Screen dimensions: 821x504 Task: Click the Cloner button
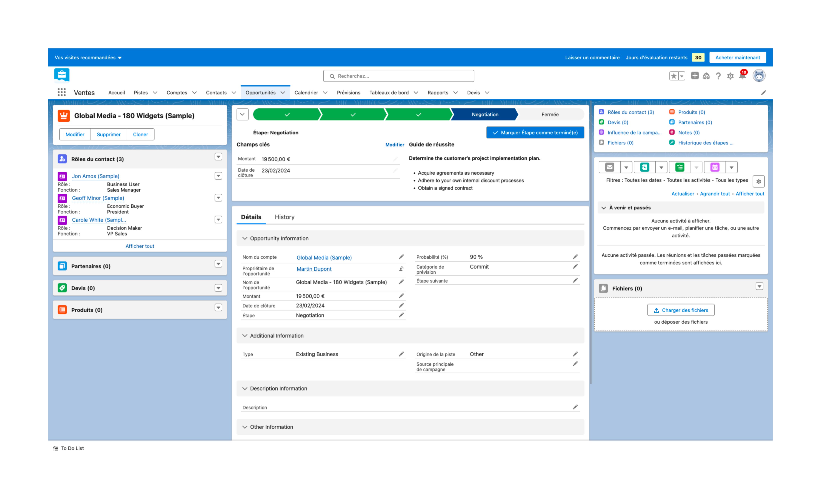click(x=140, y=134)
